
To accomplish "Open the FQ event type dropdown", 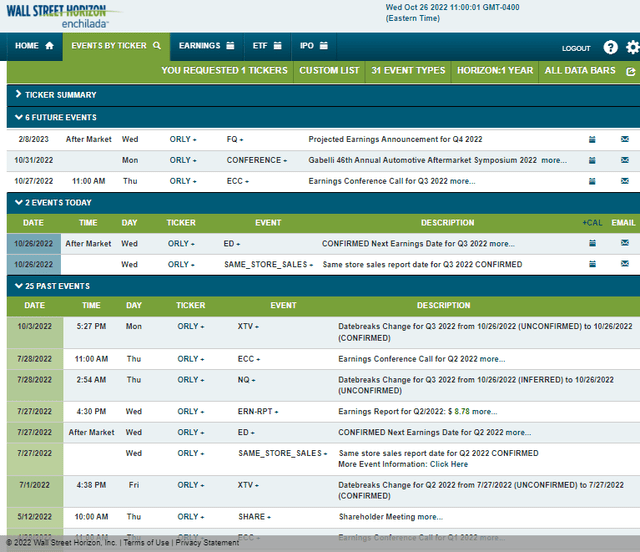I will tap(235, 139).
